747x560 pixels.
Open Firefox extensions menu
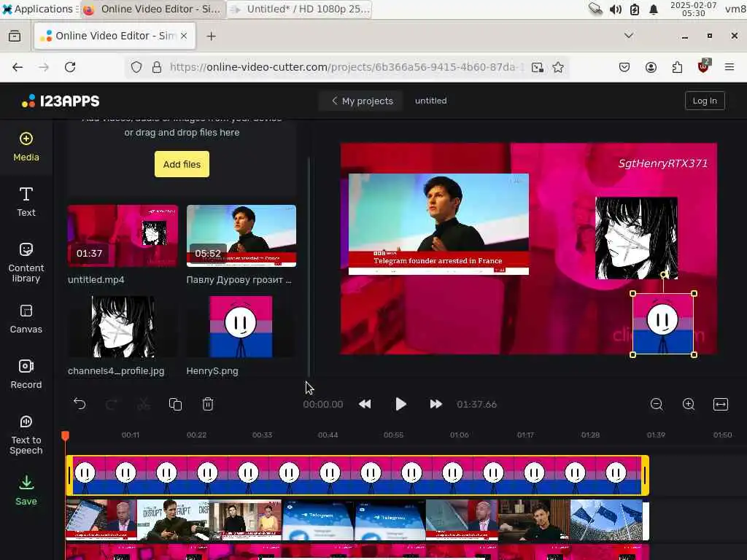click(677, 67)
